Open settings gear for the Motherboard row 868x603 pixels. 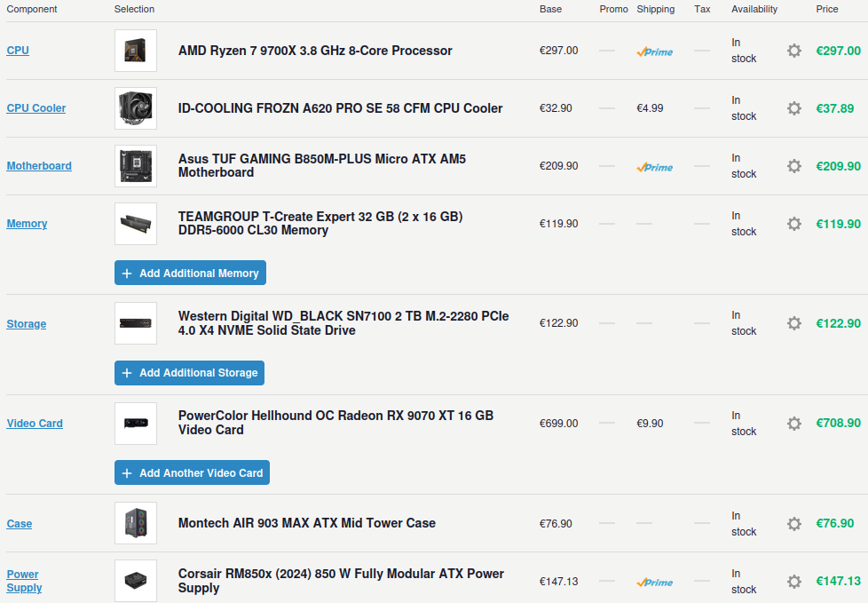pos(794,165)
